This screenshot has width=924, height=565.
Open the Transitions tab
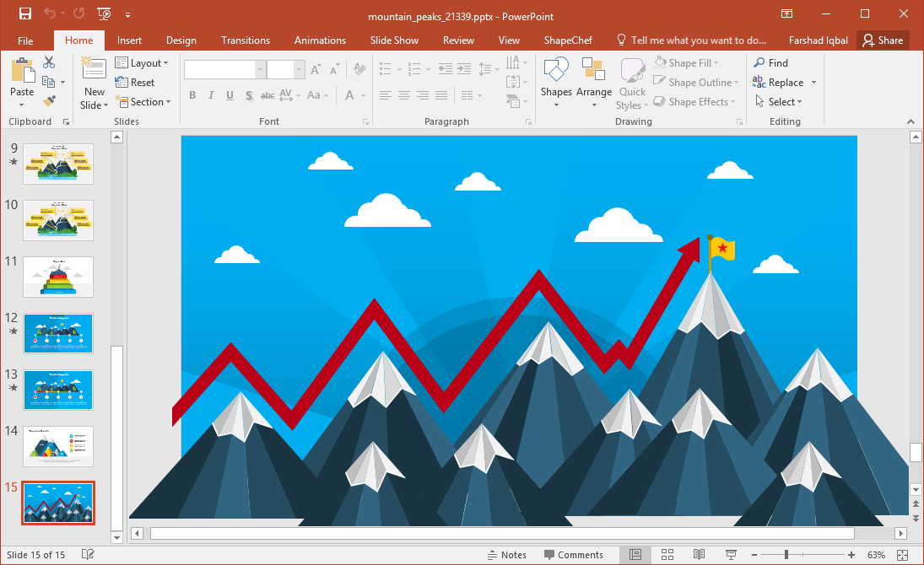[x=246, y=40]
